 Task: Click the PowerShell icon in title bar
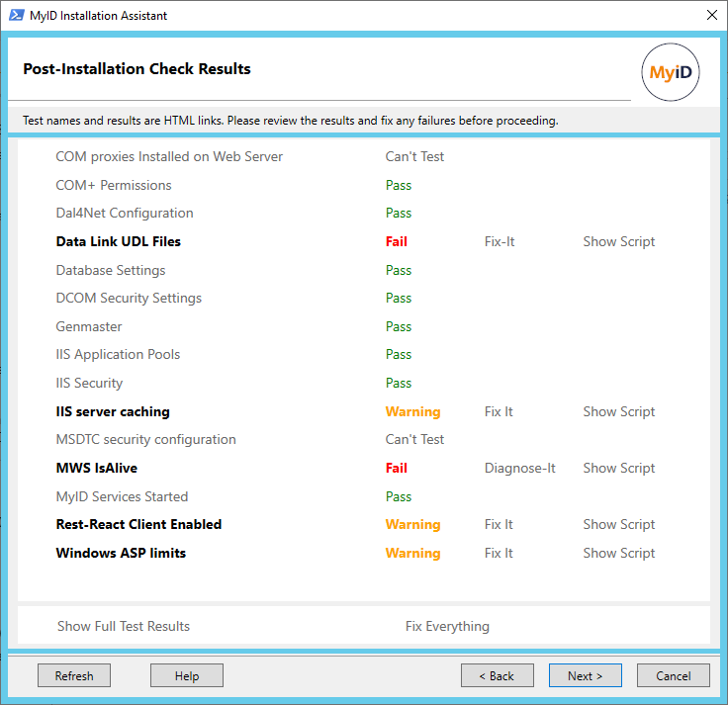14,16
